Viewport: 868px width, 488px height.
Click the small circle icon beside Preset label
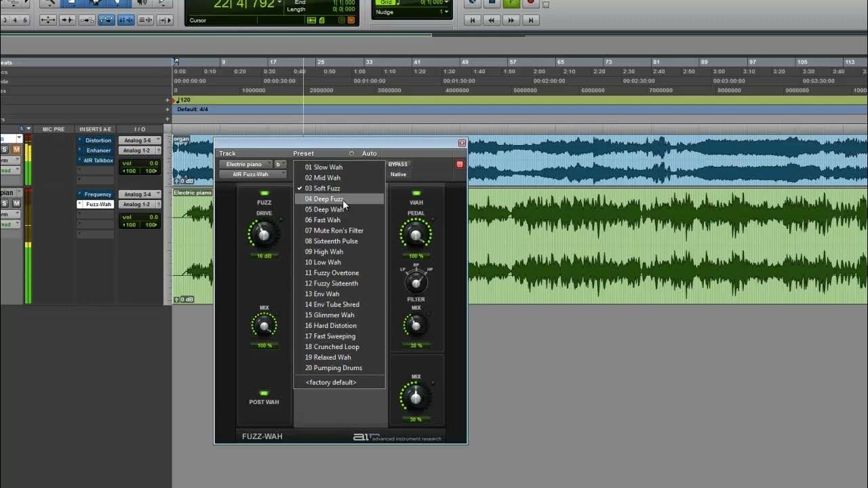point(351,153)
